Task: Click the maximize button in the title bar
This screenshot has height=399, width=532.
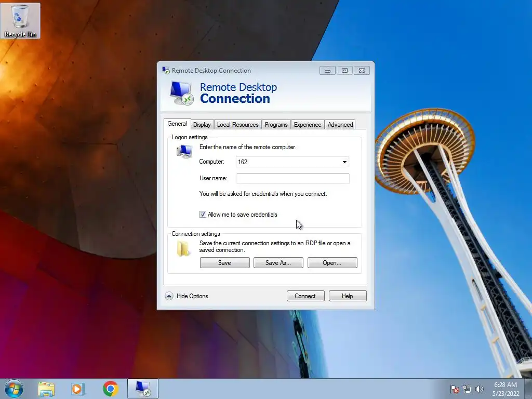Action: click(344, 71)
